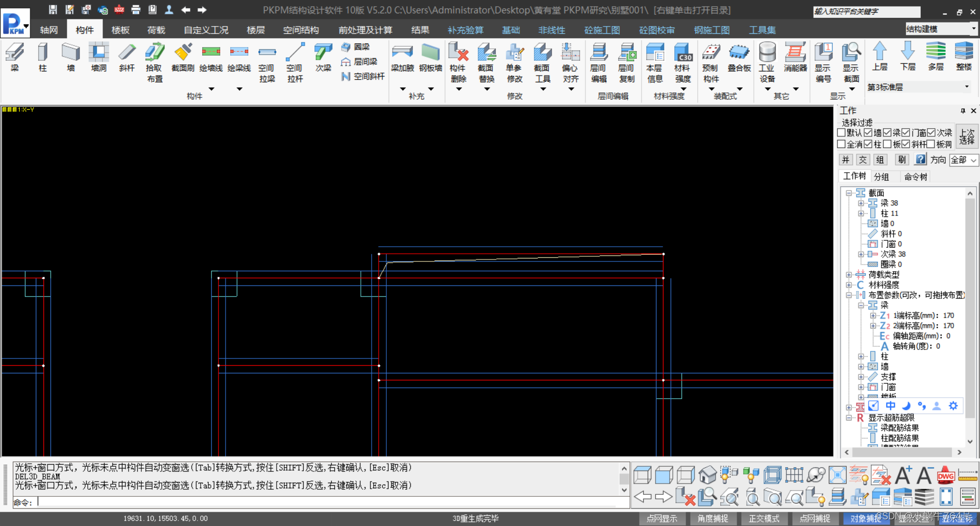
Task: Open the 荷载 ribbon tab
Action: [156, 30]
